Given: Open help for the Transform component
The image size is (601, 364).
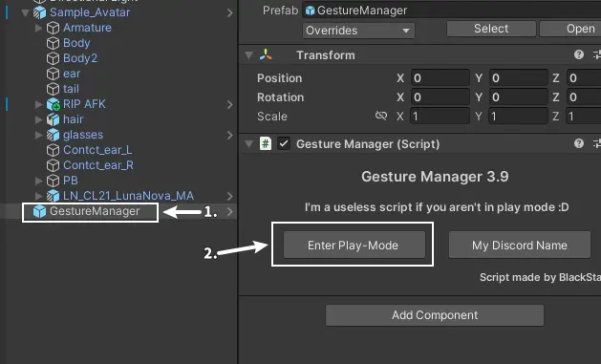Looking at the screenshot, I should click(579, 54).
